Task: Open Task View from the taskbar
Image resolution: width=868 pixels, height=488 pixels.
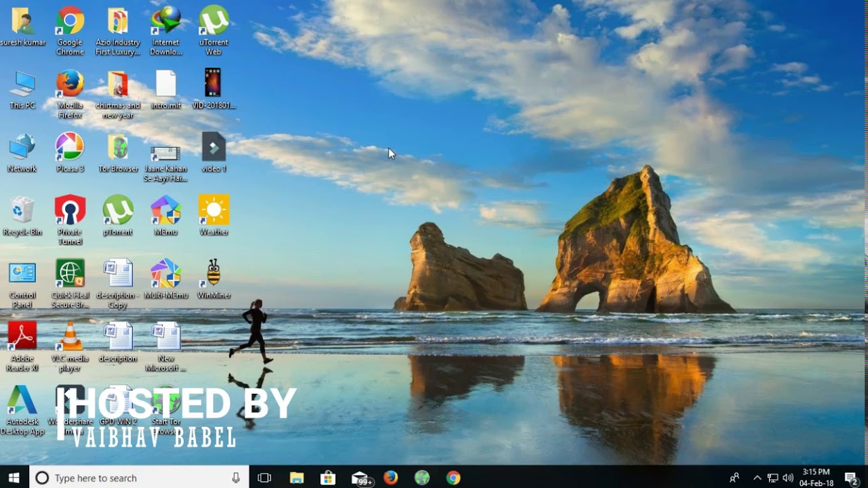Action: [264, 478]
